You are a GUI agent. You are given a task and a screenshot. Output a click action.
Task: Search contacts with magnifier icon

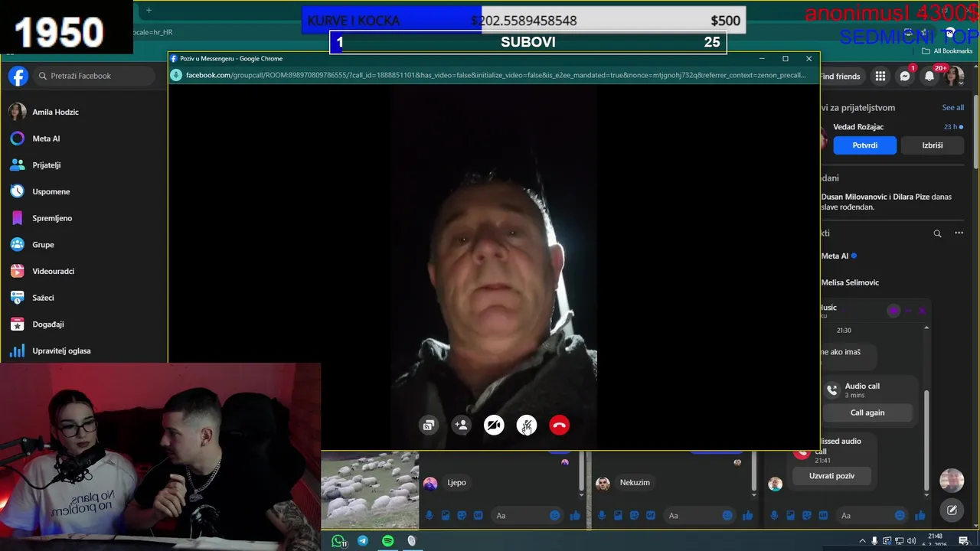[937, 233]
